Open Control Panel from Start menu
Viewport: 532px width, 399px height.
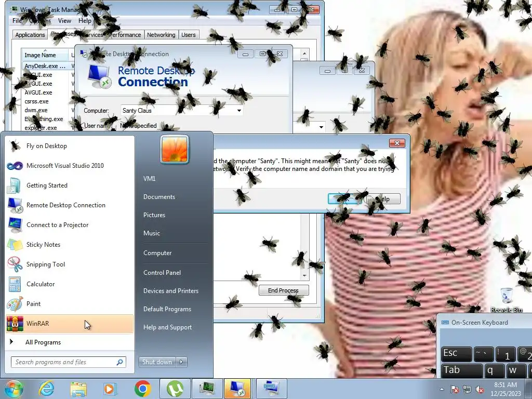[162, 272]
